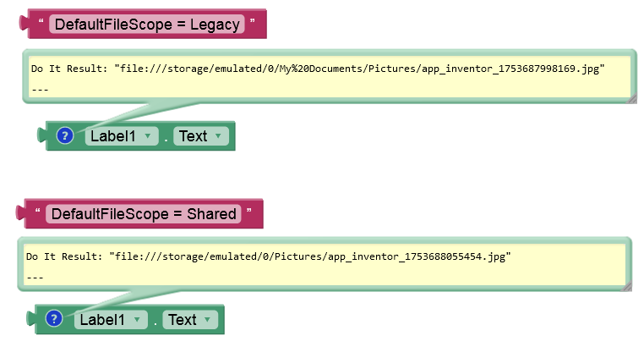Click the closing quote mark of the Shared text block
Viewport: 644px width, 347px height.
pyautogui.click(x=248, y=212)
